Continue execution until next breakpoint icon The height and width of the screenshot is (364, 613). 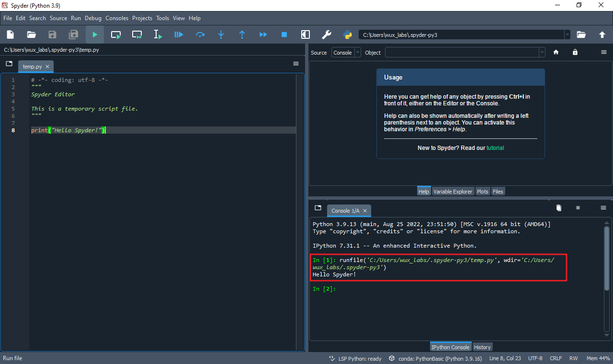pyautogui.click(x=263, y=34)
